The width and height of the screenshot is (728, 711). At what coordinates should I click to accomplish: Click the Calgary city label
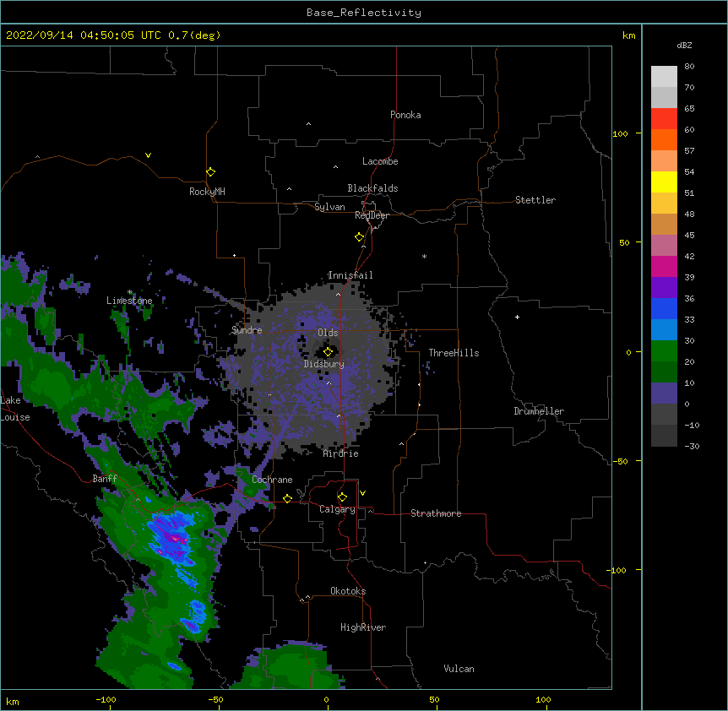337,509
